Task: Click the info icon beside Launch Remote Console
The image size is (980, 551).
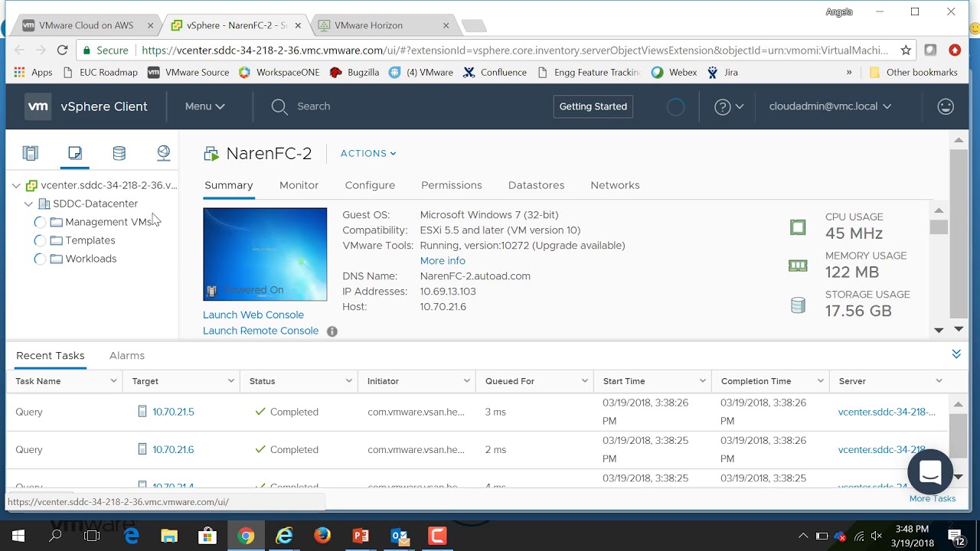Action: click(332, 331)
